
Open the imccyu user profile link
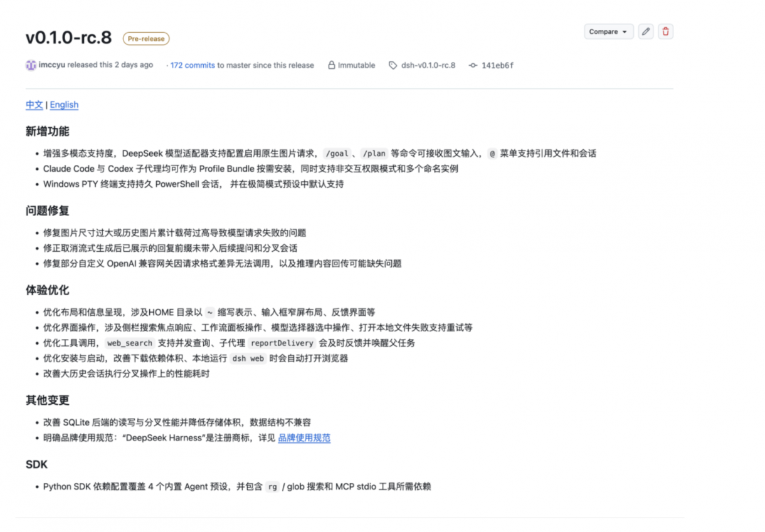tap(51, 65)
